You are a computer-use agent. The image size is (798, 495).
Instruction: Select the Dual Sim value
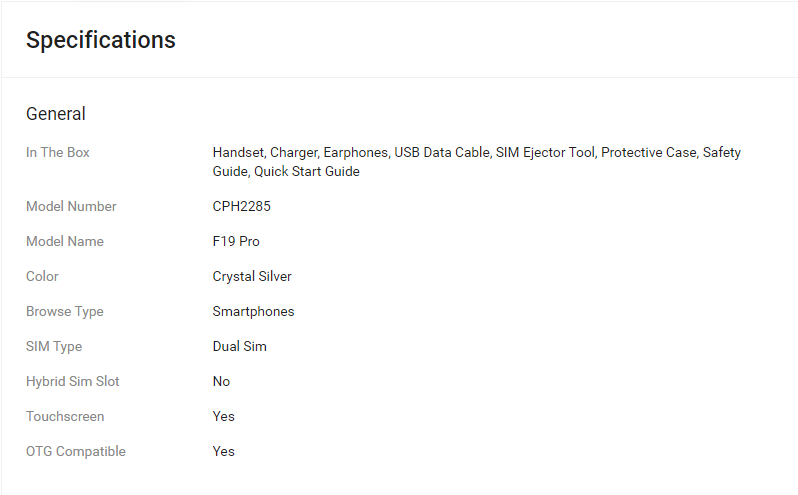coord(240,346)
